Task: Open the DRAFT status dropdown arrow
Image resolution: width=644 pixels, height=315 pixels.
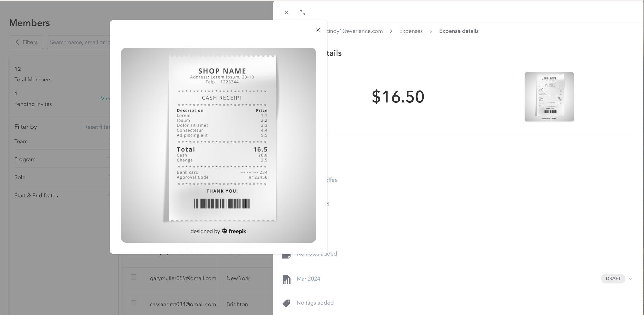Action: point(630,279)
